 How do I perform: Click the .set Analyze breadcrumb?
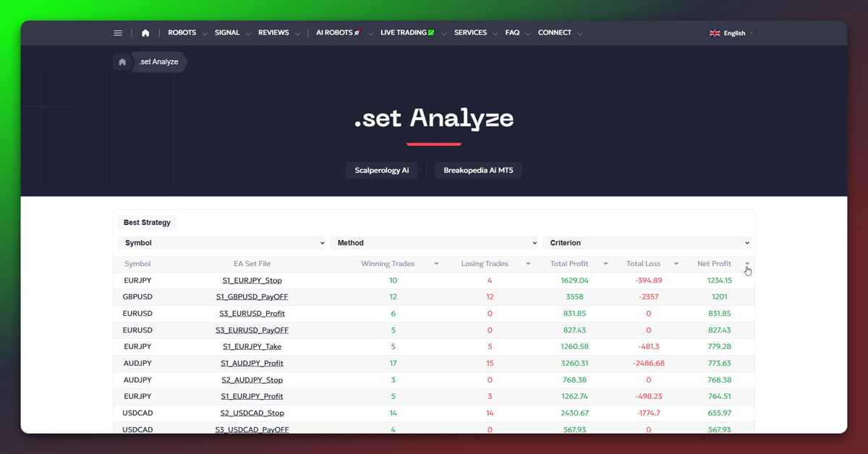click(159, 62)
